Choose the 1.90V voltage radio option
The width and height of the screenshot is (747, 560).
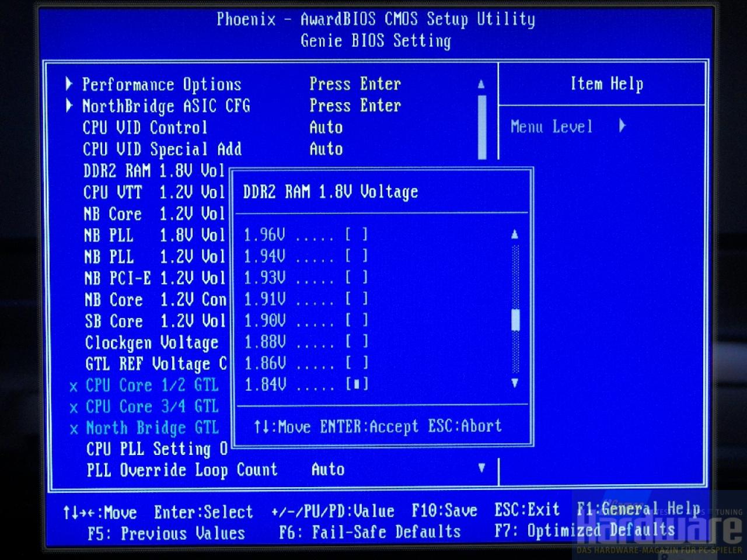point(357,320)
